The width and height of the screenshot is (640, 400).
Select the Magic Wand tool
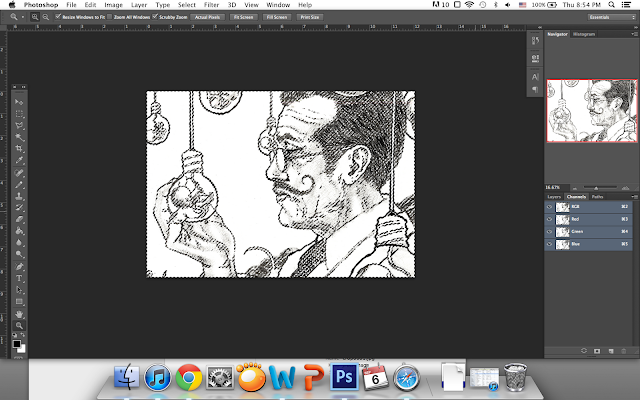[19, 137]
